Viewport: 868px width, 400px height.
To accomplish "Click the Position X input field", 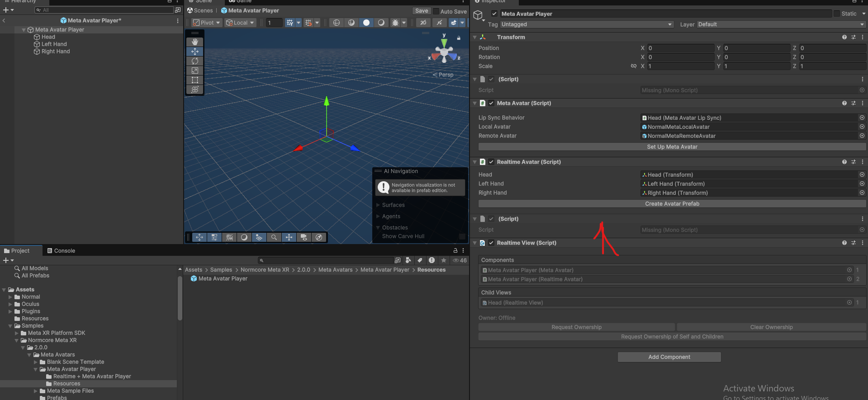I will [x=680, y=48].
